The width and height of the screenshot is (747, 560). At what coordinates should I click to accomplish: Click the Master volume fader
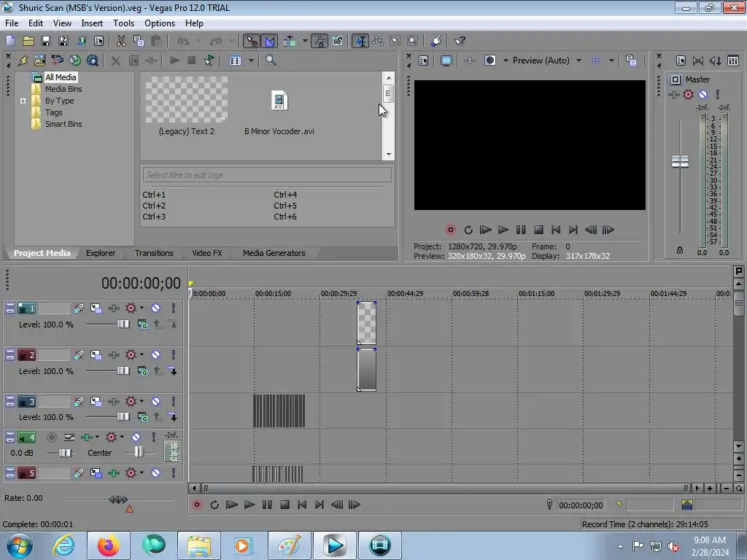(x=680, y=161)
